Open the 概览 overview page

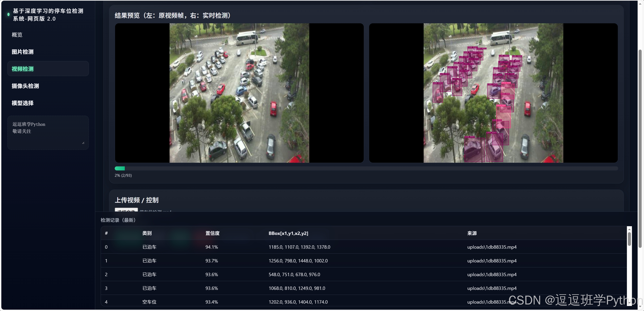(x=17, y=35)
